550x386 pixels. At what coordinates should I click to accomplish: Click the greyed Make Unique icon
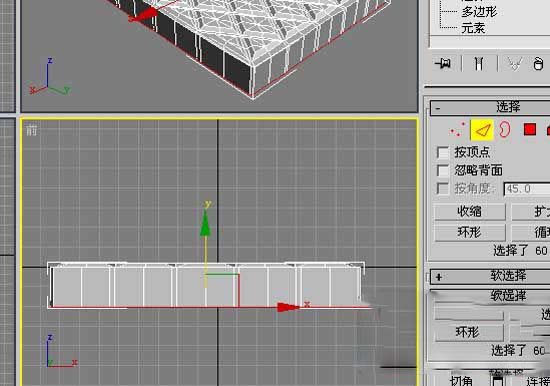515,64
